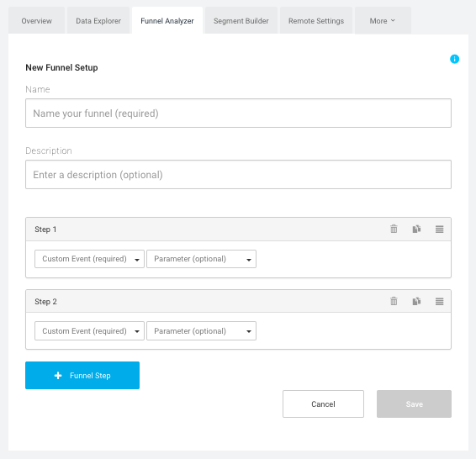
Task: Click the blue info icon
Action: 454,59
